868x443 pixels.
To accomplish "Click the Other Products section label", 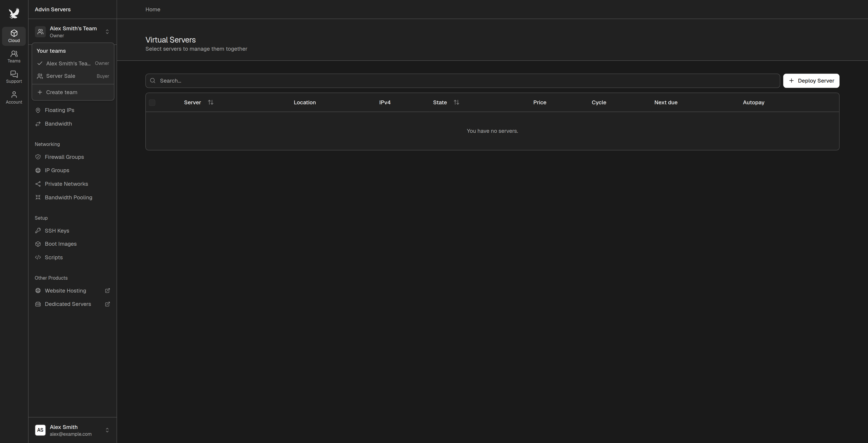I will click(x=51, y=278).
